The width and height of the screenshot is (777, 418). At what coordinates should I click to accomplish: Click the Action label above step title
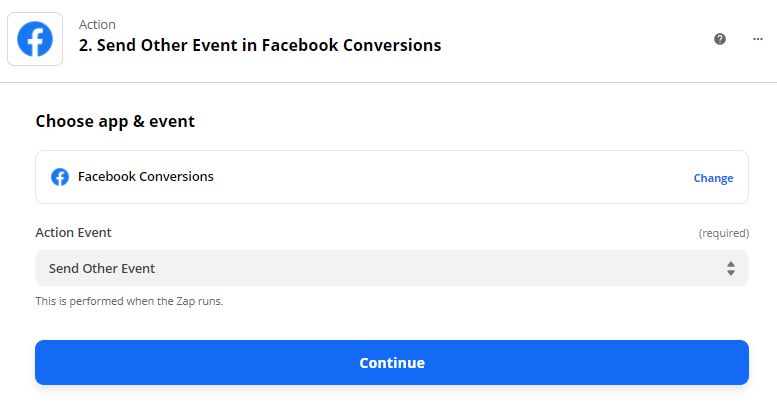pos(97,24)
